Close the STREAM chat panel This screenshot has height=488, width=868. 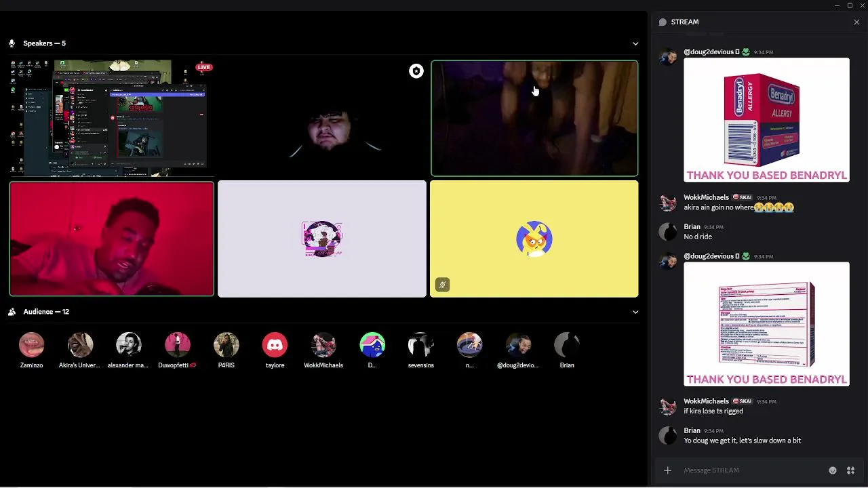856,22
